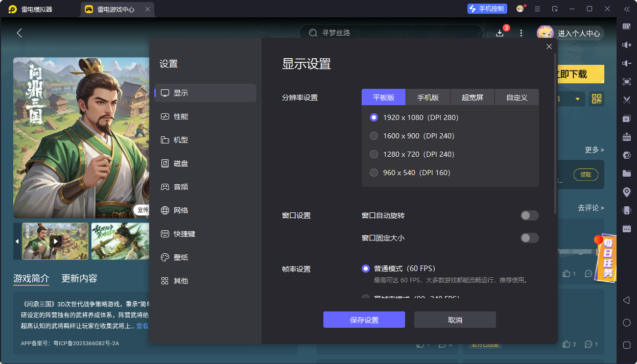Toggle 窗口自动旋转 switch
The image size is (637, 364).
(529, 215)
